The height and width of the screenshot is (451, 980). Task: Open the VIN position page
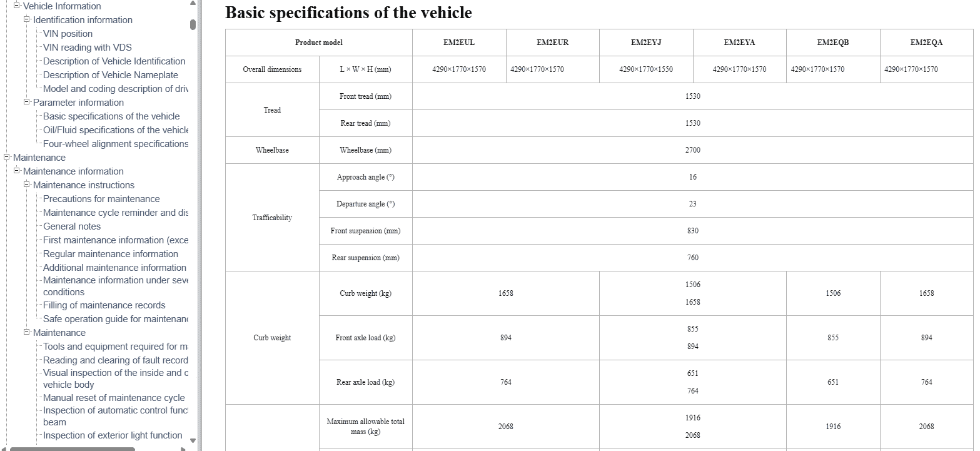[x=68, y=34]
